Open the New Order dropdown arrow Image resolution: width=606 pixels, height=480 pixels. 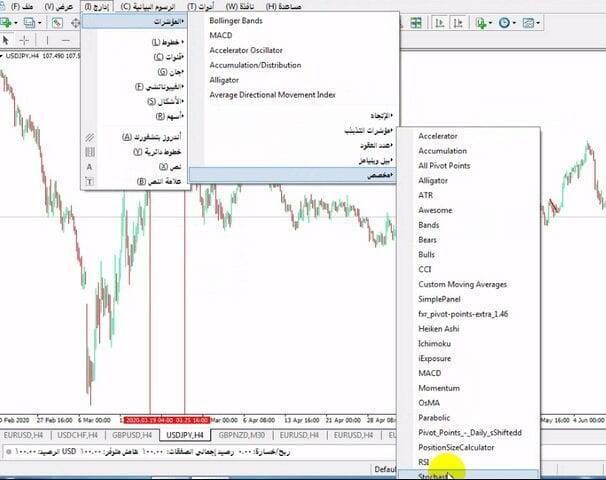tap(16, 23)
